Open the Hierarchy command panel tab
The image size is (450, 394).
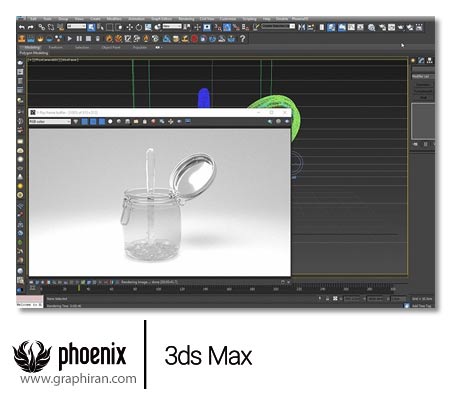click(x=430, y=60)
